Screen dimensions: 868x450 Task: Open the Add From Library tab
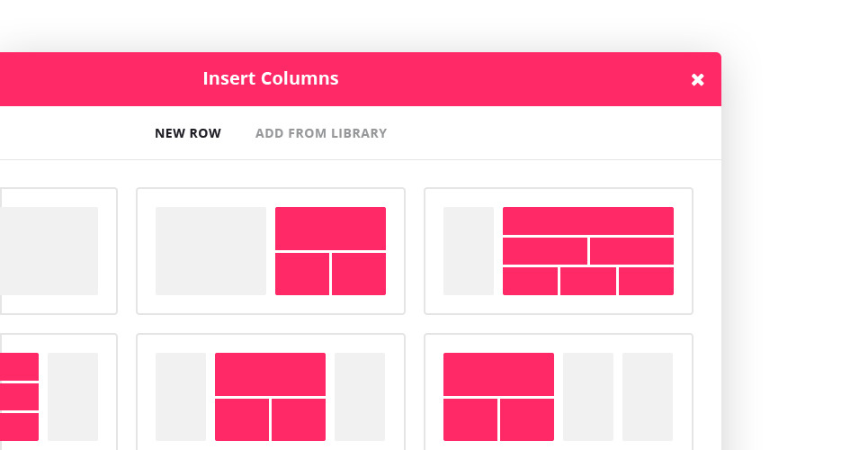point(321,133)
